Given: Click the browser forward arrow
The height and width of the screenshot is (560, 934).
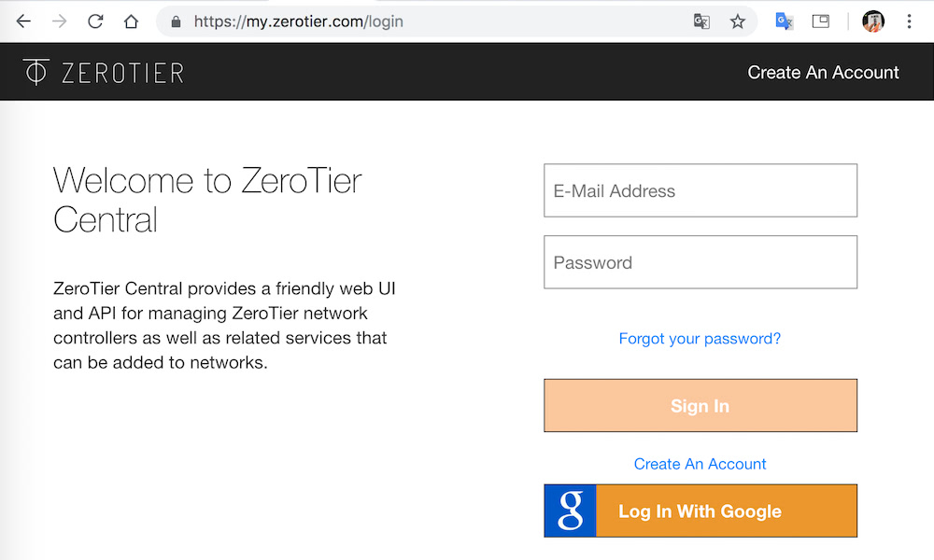Looking at the screenshot, I should (x=60, y=21).
